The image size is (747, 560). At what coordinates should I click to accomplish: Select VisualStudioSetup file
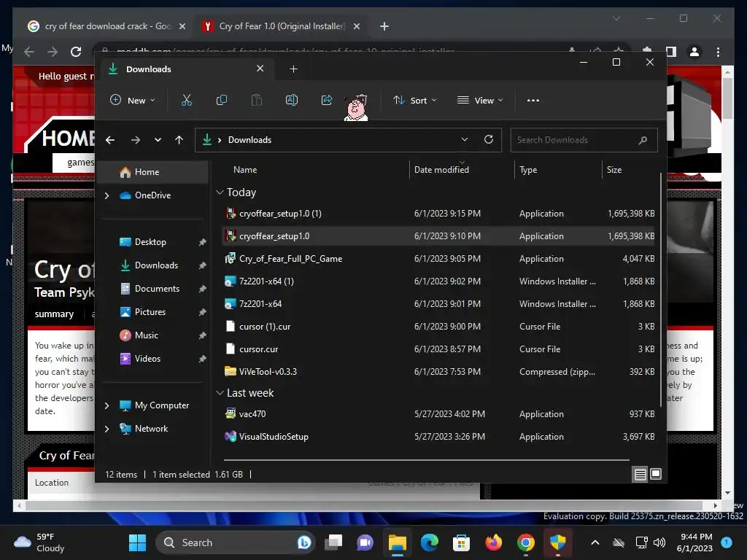pos(438,437)
